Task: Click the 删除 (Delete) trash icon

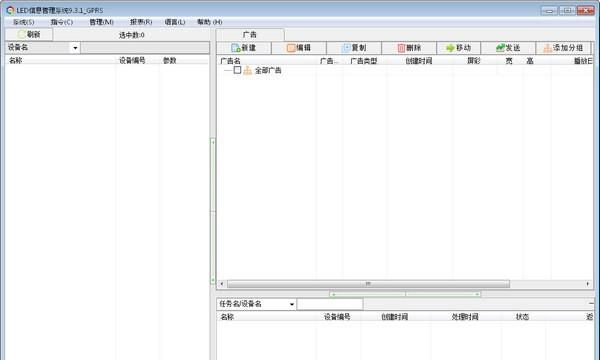Action: pyautogui.click(x=401, y=48)
